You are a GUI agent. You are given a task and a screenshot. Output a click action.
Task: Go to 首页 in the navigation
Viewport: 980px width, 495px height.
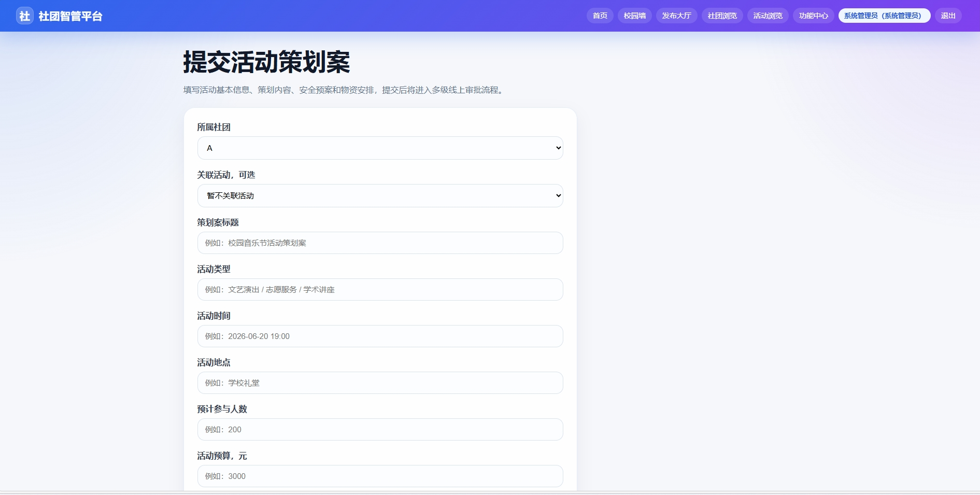coord(600,16)
